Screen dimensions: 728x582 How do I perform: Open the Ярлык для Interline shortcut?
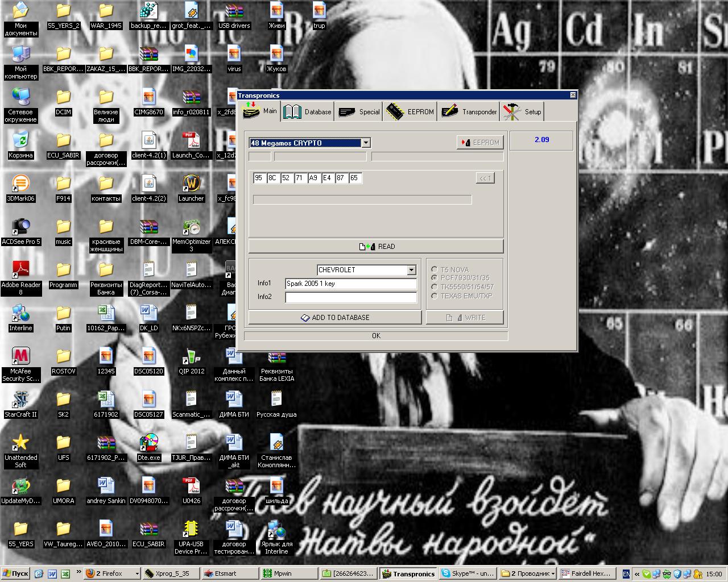tap(276, 537)
